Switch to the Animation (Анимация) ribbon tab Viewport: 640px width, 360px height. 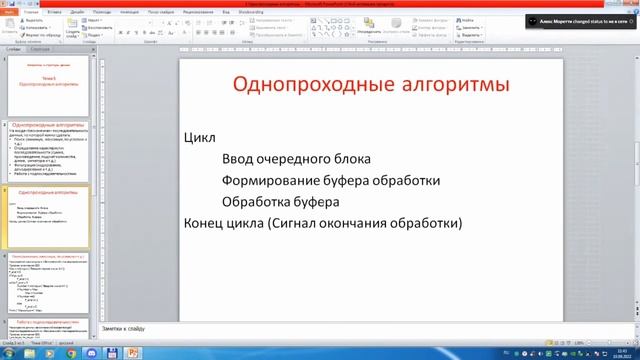tap(129, 12)
